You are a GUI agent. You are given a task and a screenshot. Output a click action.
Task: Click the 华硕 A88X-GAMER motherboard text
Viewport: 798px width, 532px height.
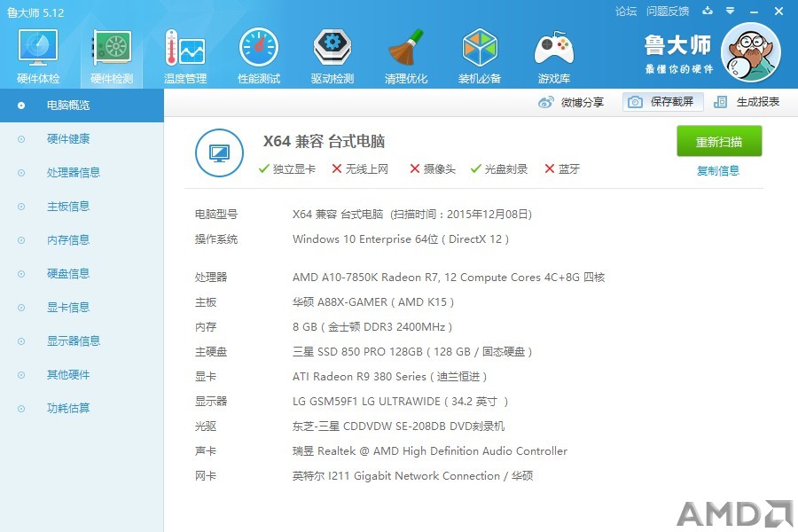tap(373, 302)
